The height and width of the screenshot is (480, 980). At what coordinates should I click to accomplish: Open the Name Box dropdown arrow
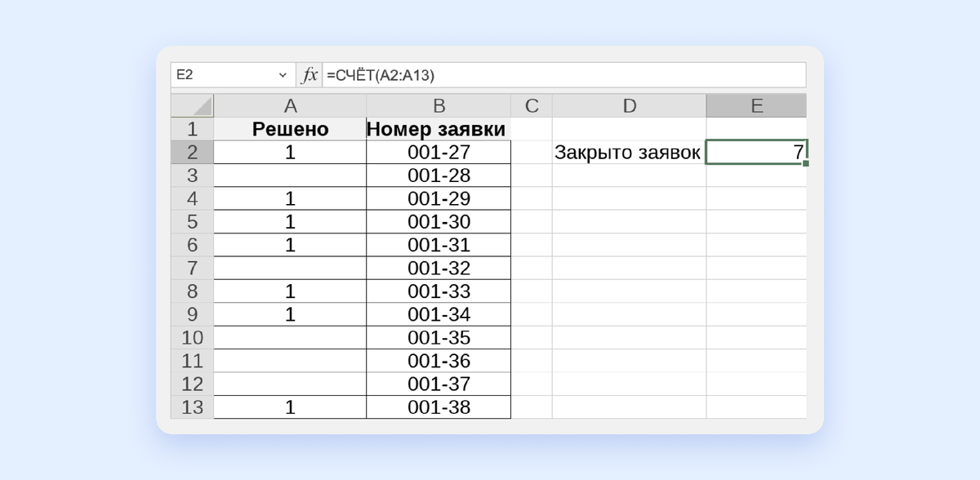(x=283, y=74)
